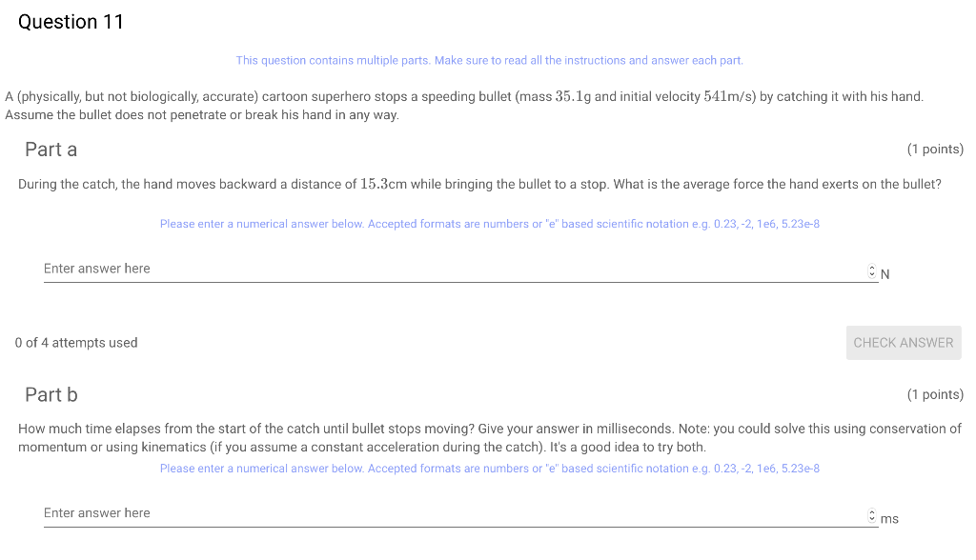Click the Question 11 title
Viewport: 976px width, 560px height.
71,21
